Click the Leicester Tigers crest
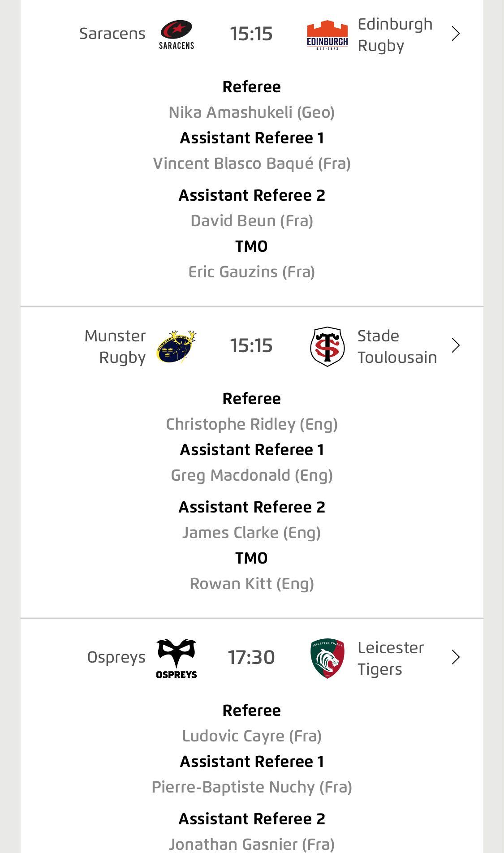504x853 pixels. coord(327,658)
